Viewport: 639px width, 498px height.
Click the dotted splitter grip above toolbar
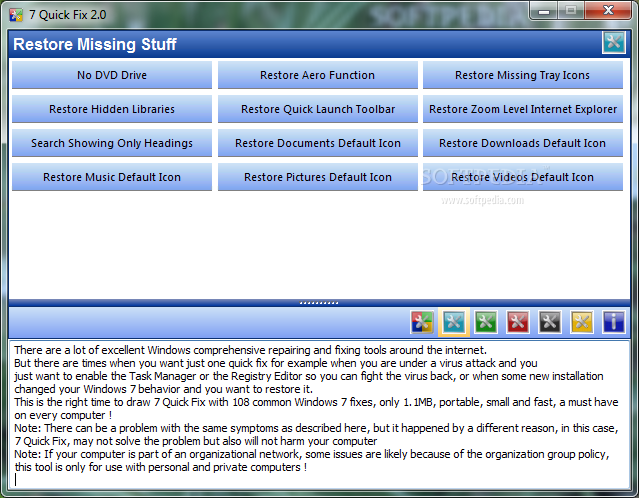pyautogui.click(x=319, y=303)
